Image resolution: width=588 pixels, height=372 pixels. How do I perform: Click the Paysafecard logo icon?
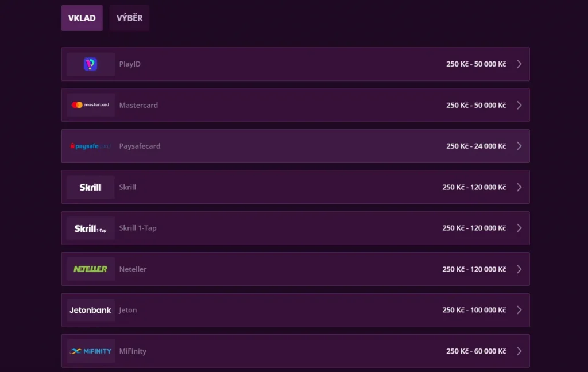tap(90, 146)
